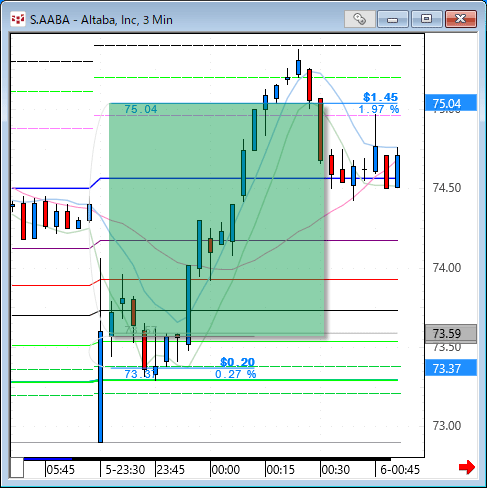Image resolution: width=487 pixels, height=488 pixels.
Task: Click the 0.27 % percentage annotation
Action: [x=236, y=374]
